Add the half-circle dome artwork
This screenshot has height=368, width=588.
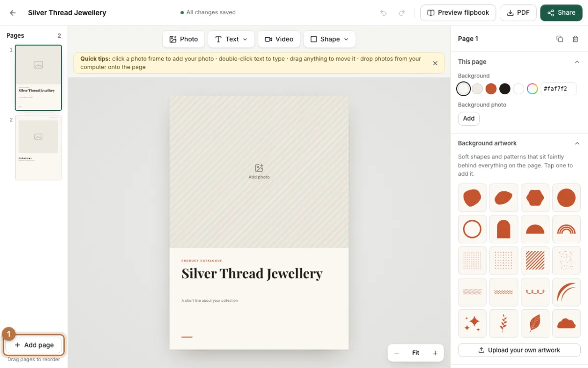[x=535, y=229]
